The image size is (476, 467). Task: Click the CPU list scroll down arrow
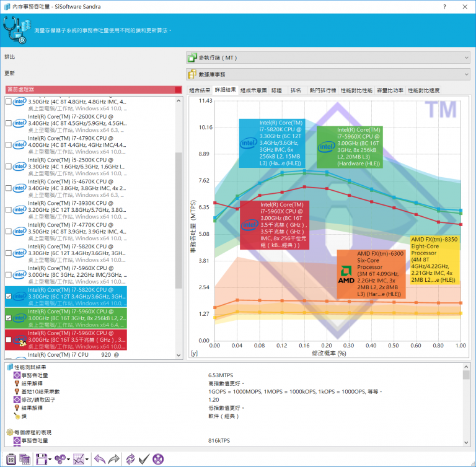click(x=178, y=355)
